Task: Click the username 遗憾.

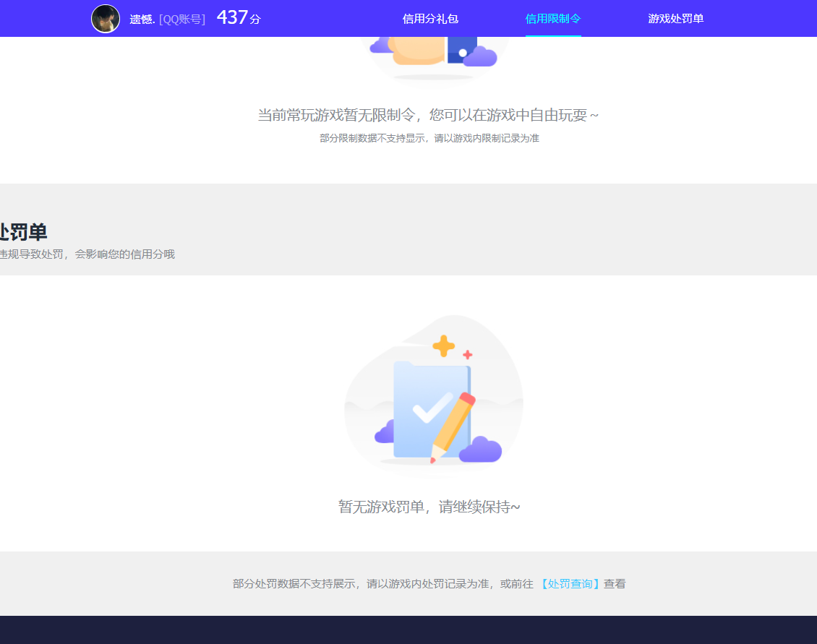Action: point(142,18)
